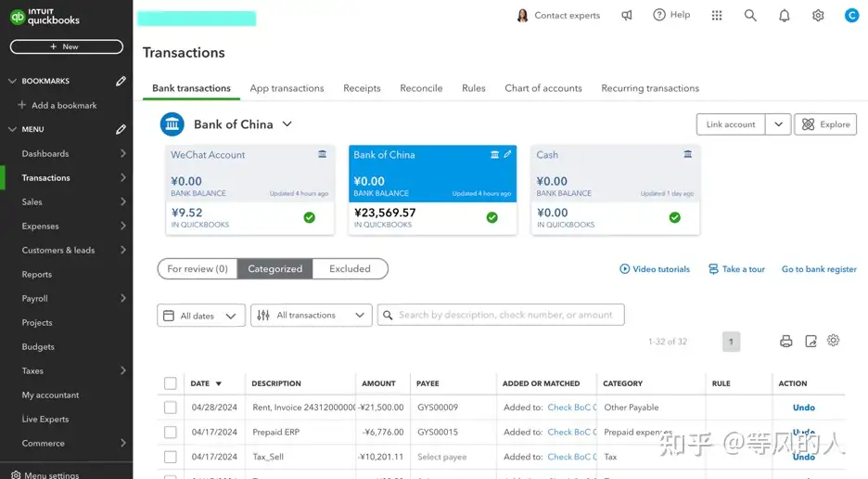This screenshot has width=868, height=479.
Task: Open the All transactions filter dropdown
Action: pyautogui.click(x=311, y=316)
